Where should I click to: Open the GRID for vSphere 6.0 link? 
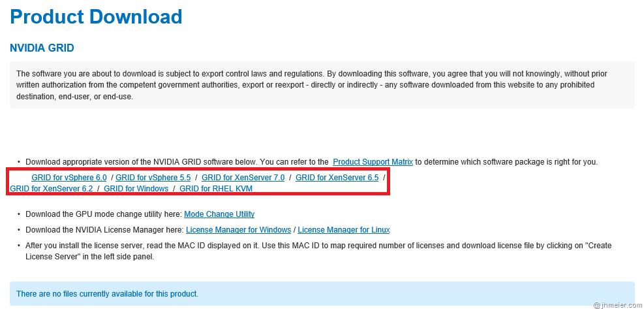(x=69, y=177)
